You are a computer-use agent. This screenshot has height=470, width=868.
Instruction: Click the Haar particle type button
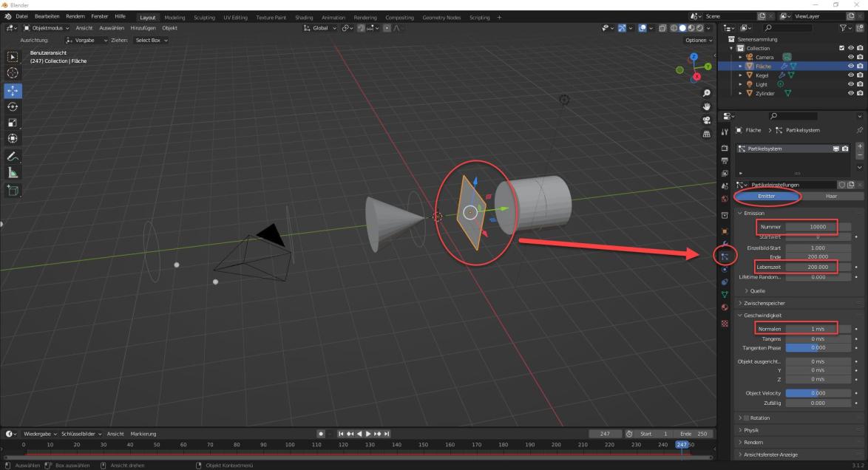[x=831, y=197]
